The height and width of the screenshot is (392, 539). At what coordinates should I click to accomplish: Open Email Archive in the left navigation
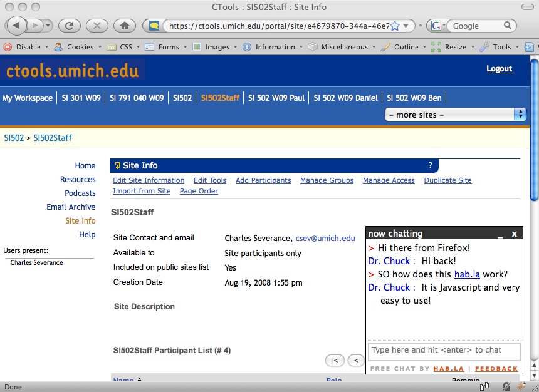click(71, 207)
